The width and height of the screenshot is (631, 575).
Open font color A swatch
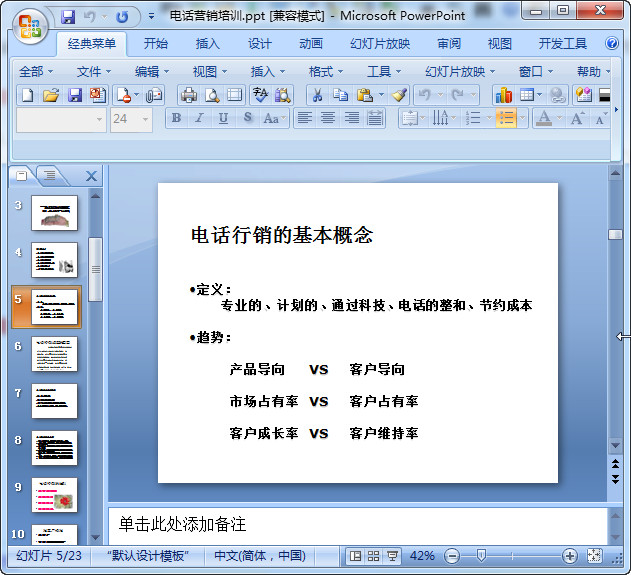(544, 118)
